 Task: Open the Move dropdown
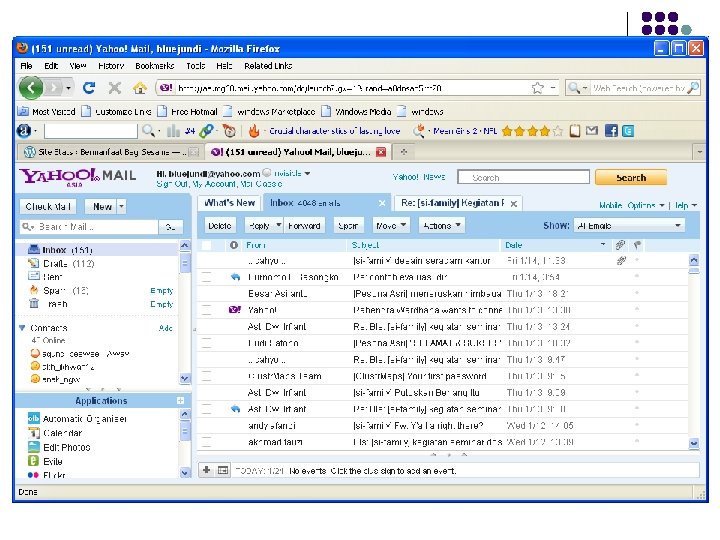pos(391,225)
